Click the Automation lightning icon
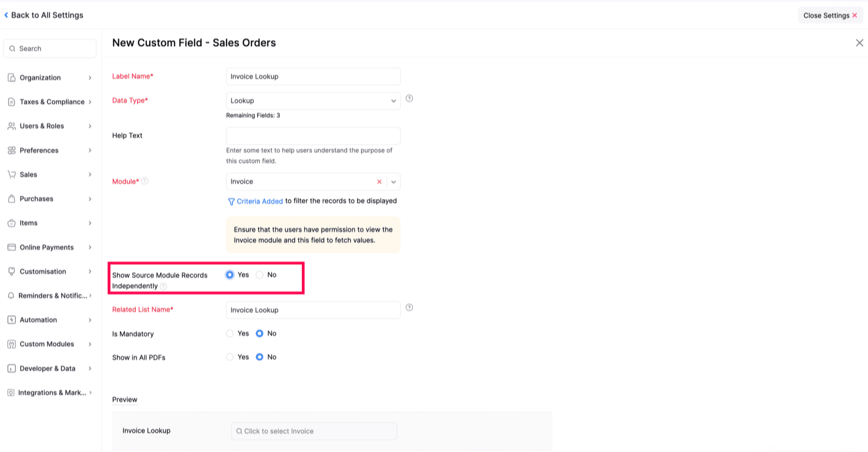The image size is (868, 452). point(12,320)
